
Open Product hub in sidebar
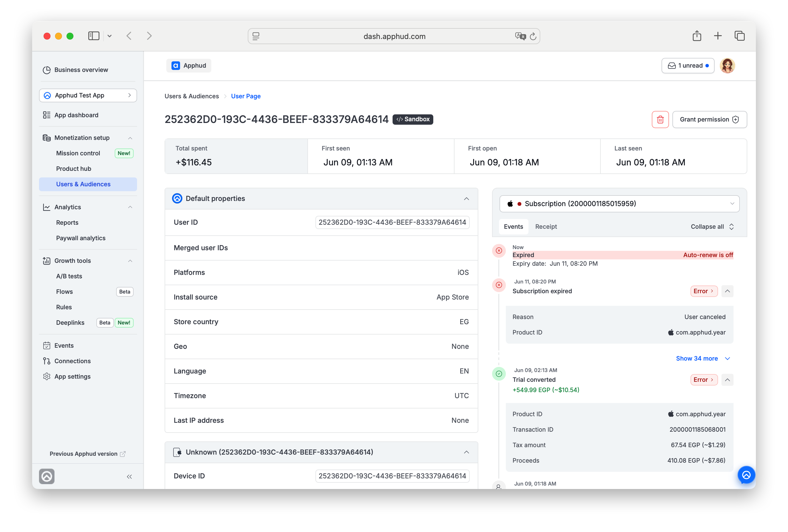click(74, 169)
